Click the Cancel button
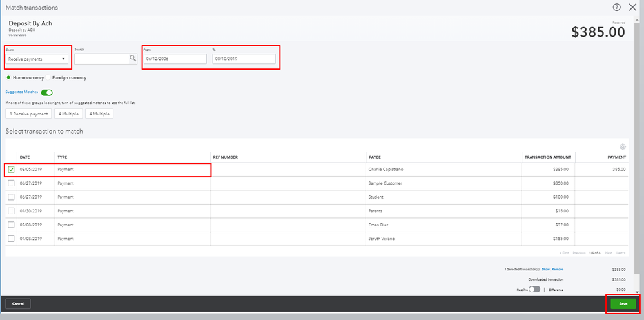The width and height of the screenshot is (644, 320). pyautogui.click(x=18, y=304)
